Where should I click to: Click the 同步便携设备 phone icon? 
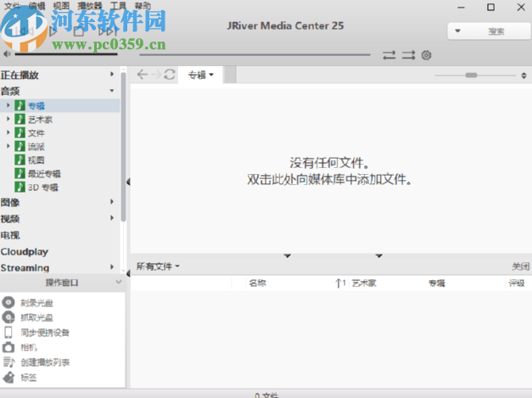click(x=8, y=332)
